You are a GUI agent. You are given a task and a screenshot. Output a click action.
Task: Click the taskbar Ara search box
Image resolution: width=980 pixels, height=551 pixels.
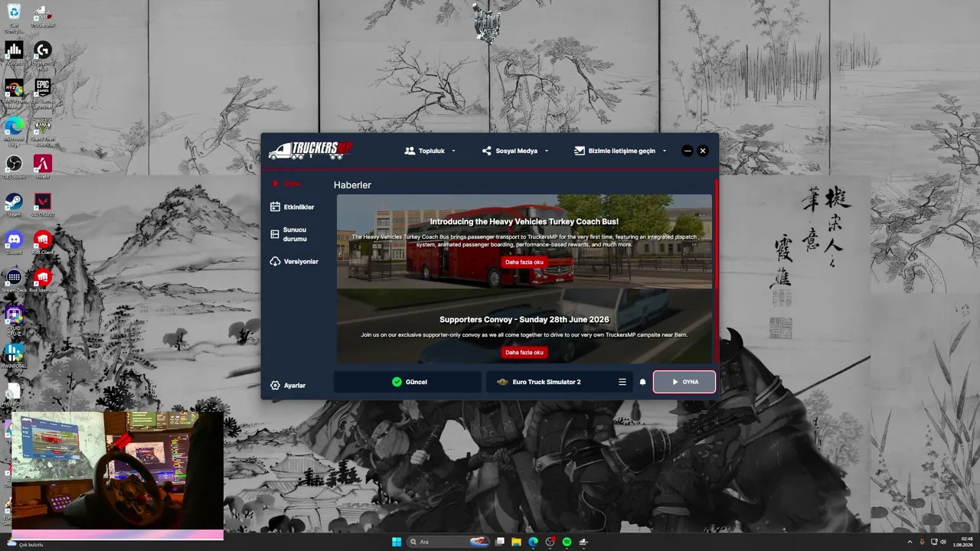[x=449, y=542]
